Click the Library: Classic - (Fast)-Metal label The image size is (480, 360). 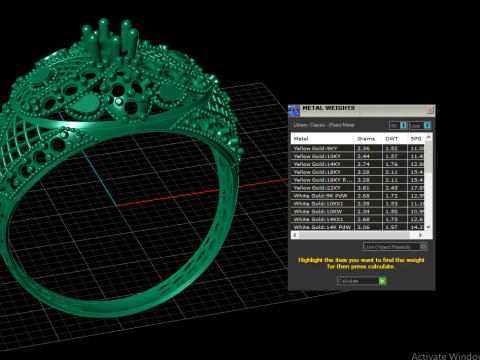[324, 125]
